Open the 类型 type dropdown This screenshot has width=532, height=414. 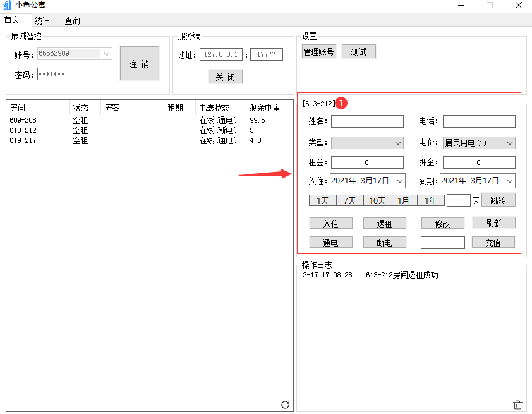click(398, 143)
